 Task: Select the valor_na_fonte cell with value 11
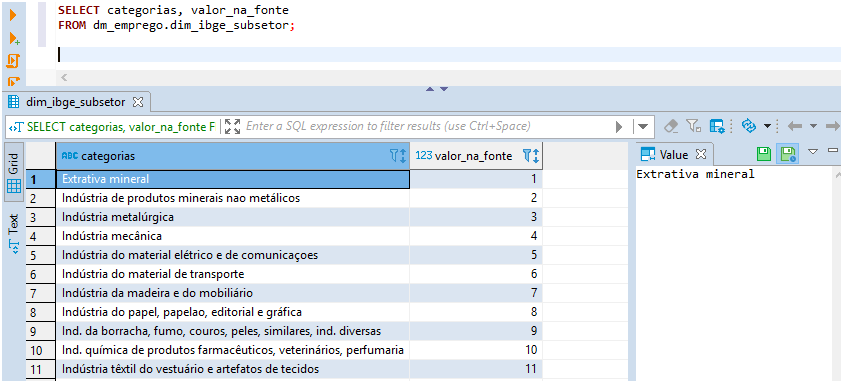pos(476,369)
